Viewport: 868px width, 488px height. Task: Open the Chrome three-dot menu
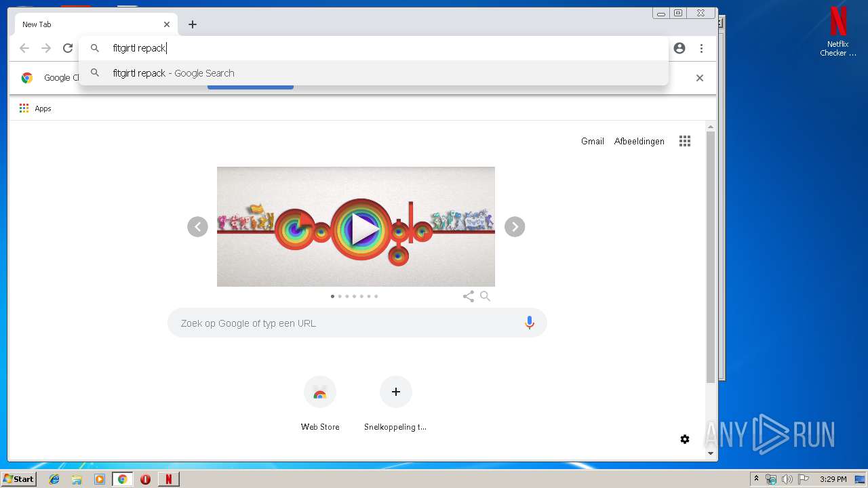[701, 48]
